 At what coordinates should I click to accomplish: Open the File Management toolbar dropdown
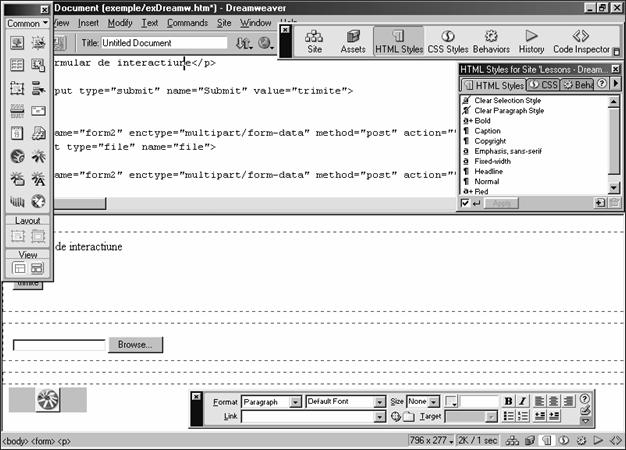point(244,43)
